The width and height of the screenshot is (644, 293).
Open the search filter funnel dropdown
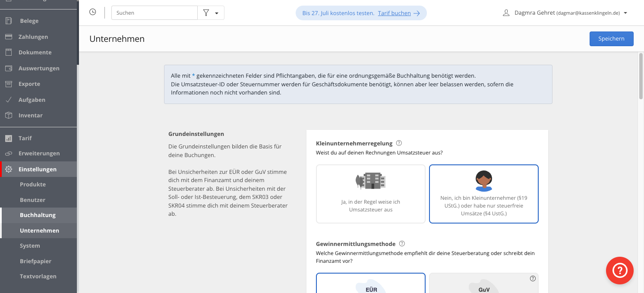coord(211,13)
